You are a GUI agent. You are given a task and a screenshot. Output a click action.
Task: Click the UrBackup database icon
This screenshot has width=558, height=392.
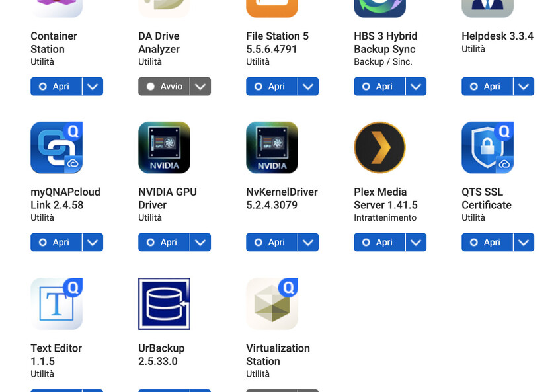coord(165,304)
